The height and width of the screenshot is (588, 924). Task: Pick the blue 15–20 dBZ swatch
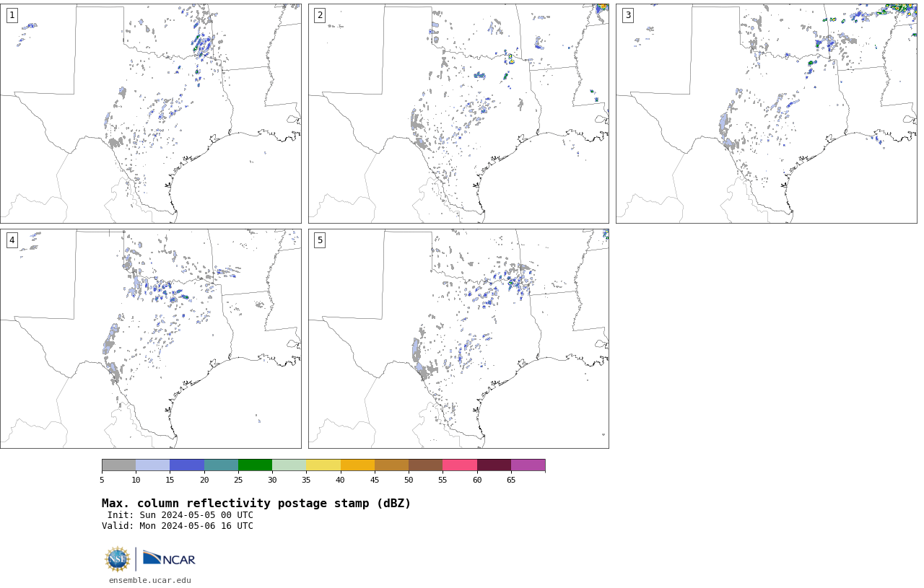pos(187,465)
